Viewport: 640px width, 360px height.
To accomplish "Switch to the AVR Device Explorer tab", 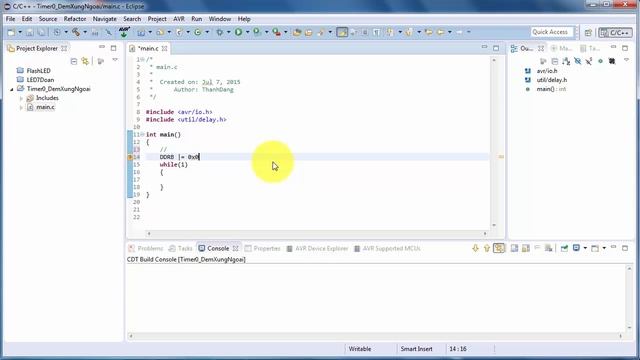I will pyautogui.click(x=317, y=248).
